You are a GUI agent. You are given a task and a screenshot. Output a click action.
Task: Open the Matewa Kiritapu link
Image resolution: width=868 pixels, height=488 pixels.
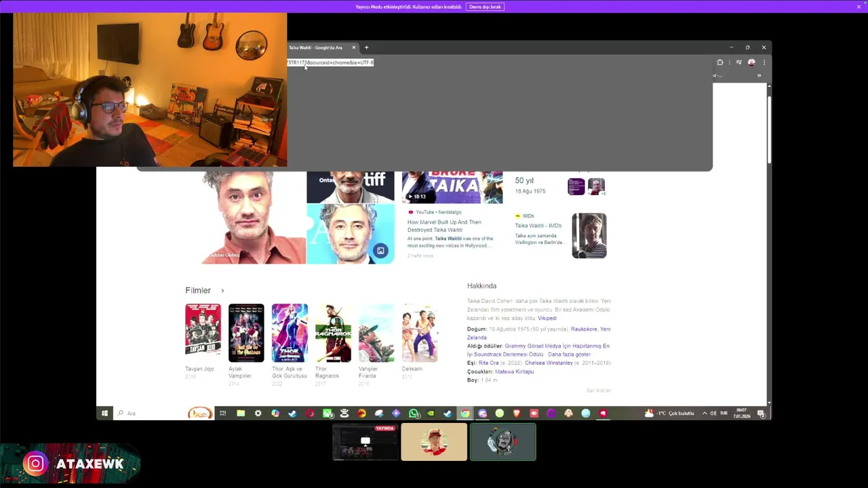514,372
